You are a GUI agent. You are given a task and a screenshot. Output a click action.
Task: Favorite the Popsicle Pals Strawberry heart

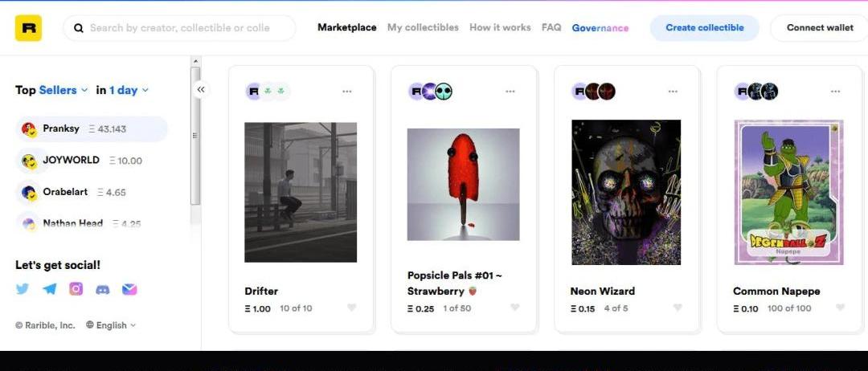tap(514, 308)
